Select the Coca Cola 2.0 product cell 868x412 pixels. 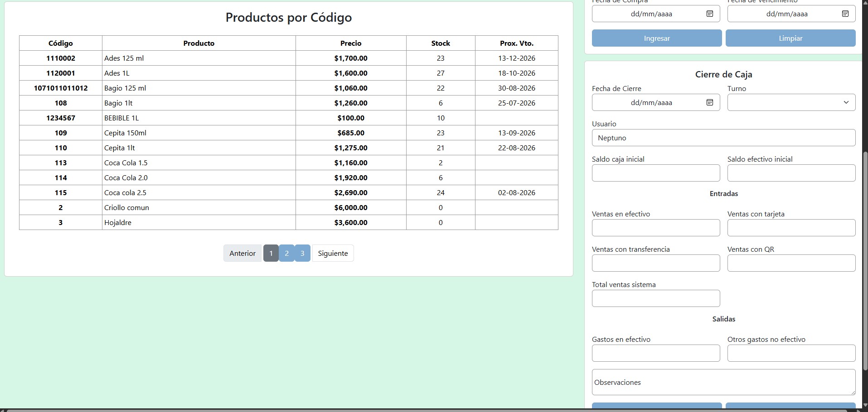[199, 177]
